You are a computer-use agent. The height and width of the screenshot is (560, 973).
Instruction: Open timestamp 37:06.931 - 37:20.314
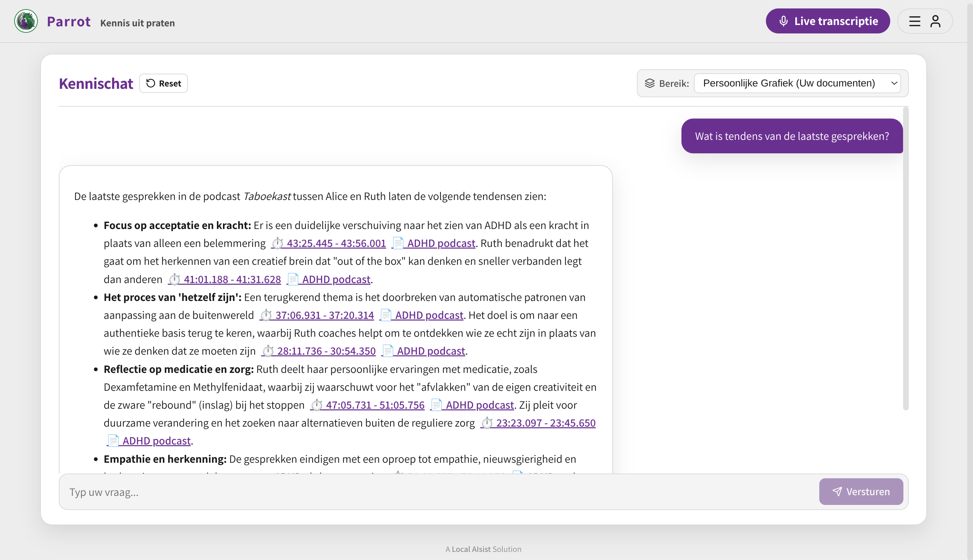point(317,315)
